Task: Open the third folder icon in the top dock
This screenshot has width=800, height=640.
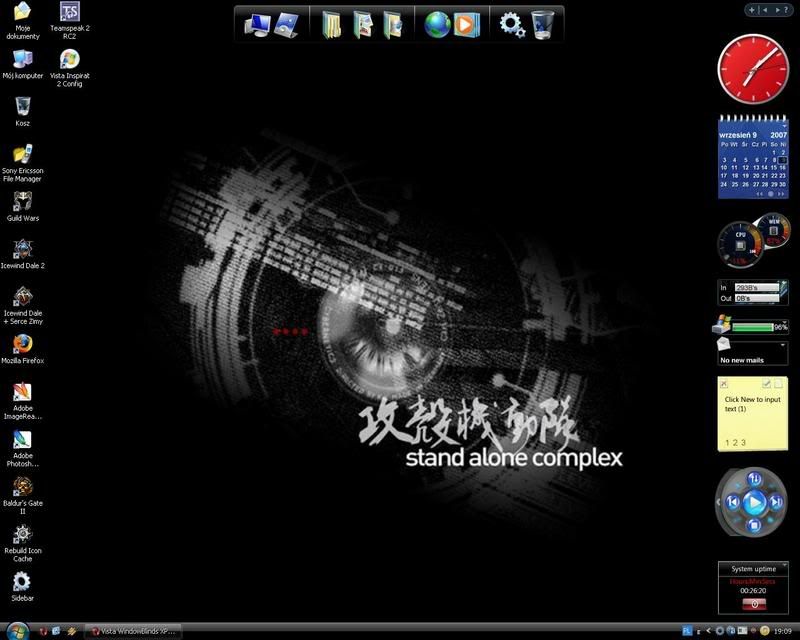Action: [393, 24]
